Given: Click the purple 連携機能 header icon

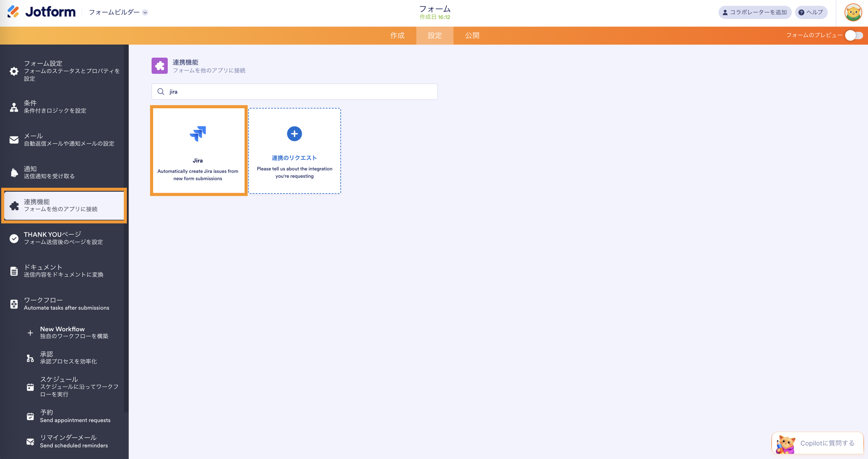Looking at the screenshot, I should [159, 66].
